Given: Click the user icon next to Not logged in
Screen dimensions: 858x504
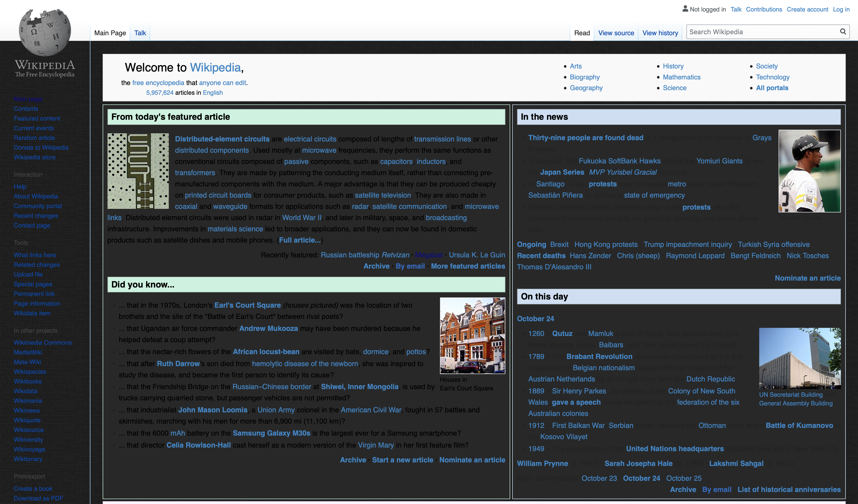Looking at the screenshot, I should coord(685,9).
